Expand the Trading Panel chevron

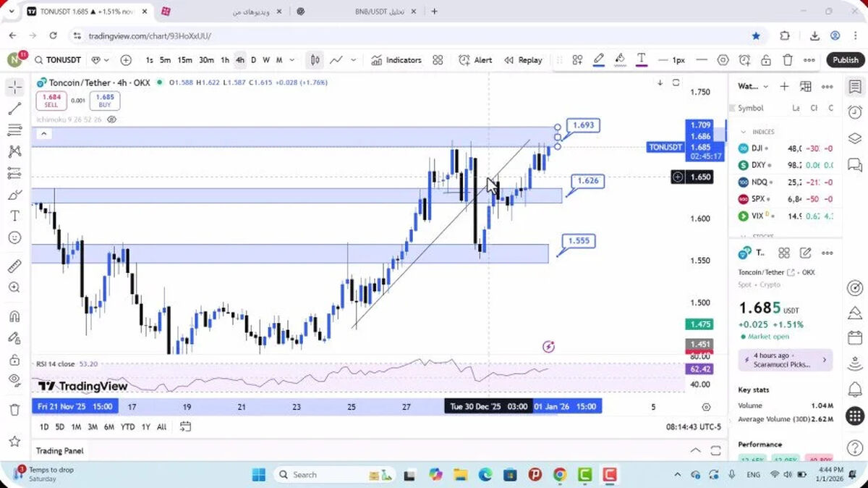coord(695,450)
